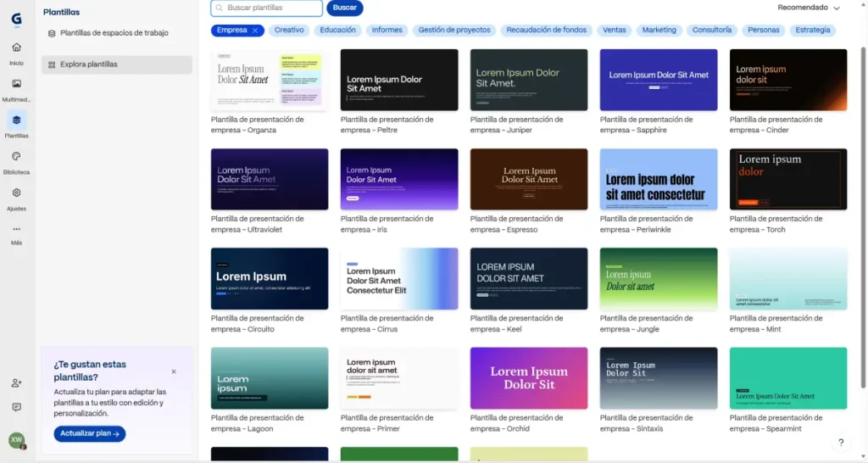Screen dimensions: 868x463
Task: Open the Recomendado sort dropdown
Action: (x=809, y=8)
